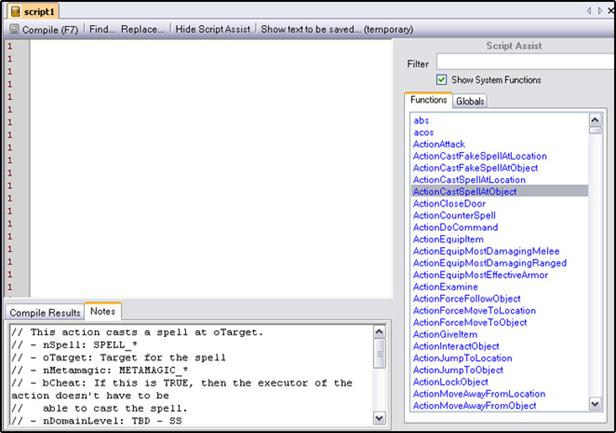
Task: Click the function list scrollbar thumb
Action: point(595,130)
